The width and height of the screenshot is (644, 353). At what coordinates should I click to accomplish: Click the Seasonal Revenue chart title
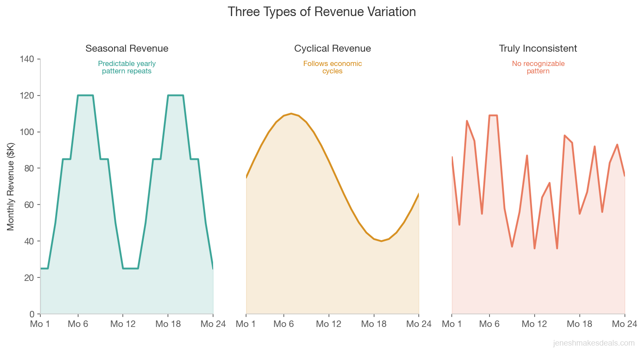point(126,48)
